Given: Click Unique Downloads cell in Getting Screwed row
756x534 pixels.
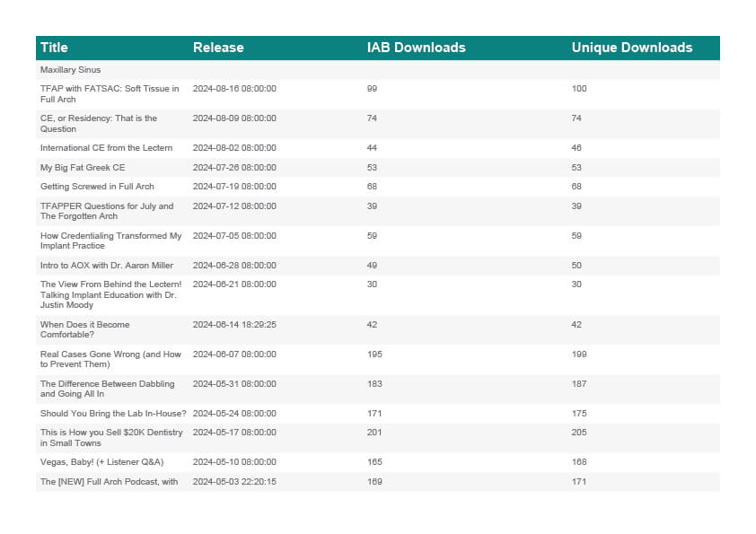Looking at the screenshot, I should click(x=576, y=187).
